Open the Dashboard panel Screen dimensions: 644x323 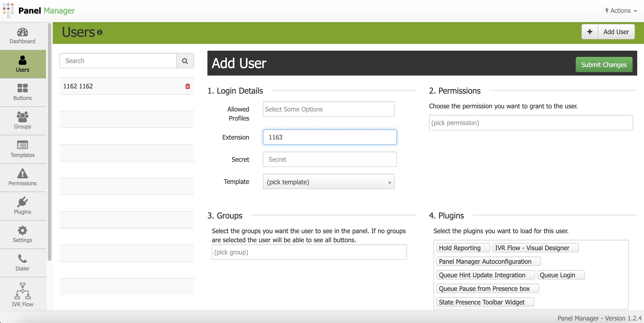coord(22,36)
